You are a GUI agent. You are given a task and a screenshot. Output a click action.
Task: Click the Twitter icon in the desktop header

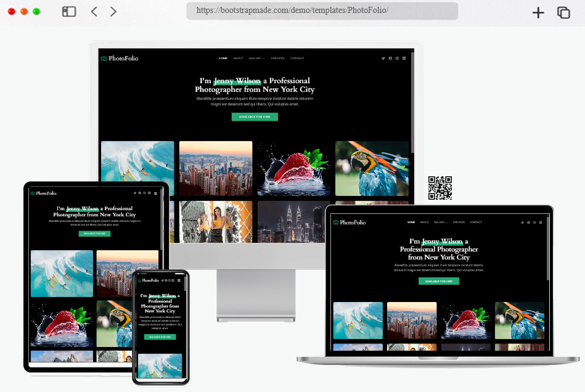[x=383, y=58]
